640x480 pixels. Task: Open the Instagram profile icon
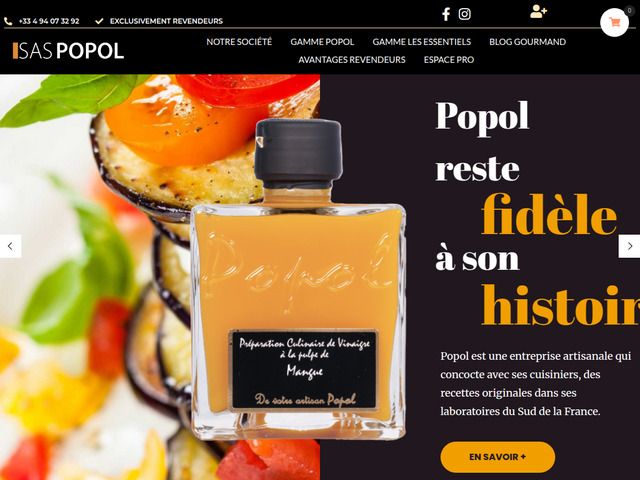click(464, 14)
